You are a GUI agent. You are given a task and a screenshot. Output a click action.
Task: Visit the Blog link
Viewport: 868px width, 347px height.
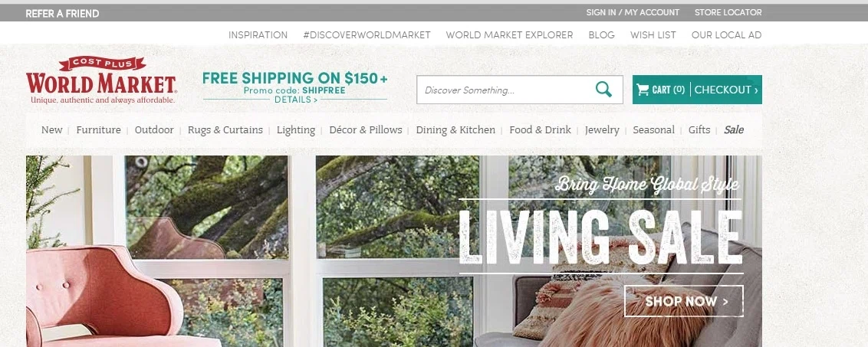[x=601, y=35]
